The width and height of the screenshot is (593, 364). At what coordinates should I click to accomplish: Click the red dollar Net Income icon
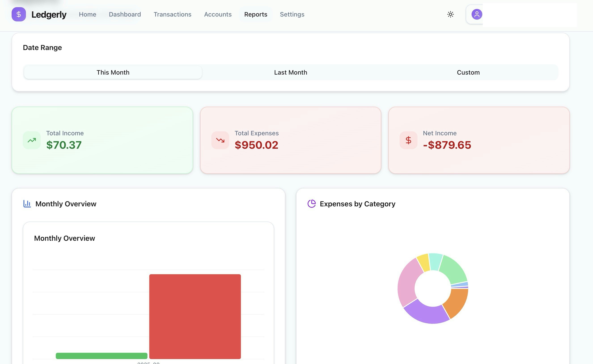[408, 140]
